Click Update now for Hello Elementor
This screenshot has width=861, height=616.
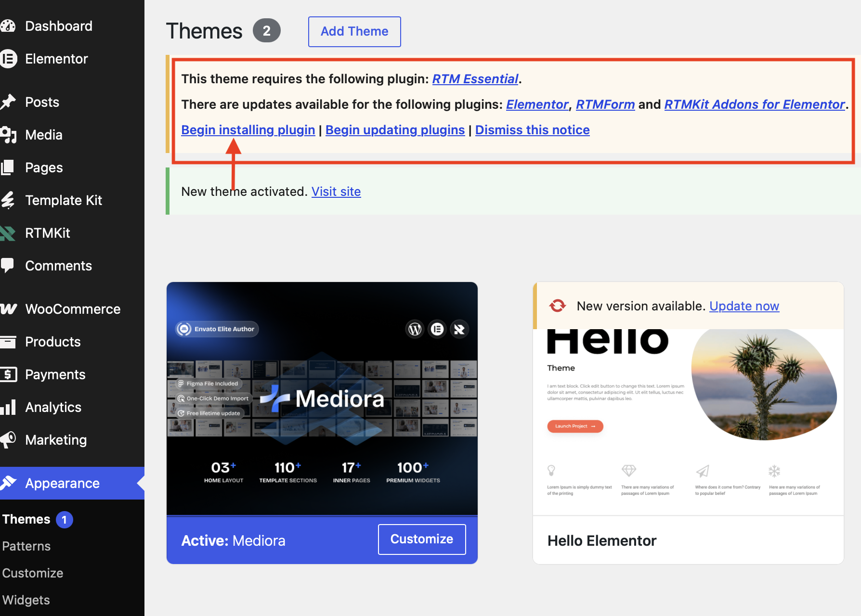[744, 306]
